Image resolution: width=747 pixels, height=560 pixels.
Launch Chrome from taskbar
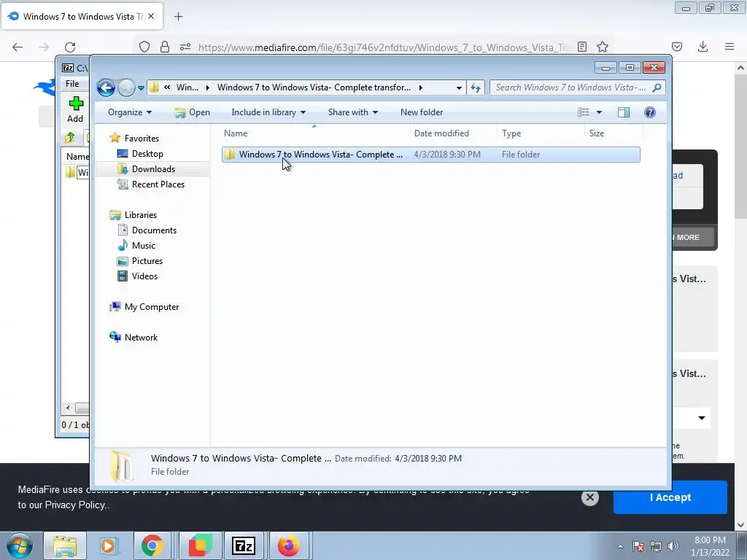click(x=152, y=546)
